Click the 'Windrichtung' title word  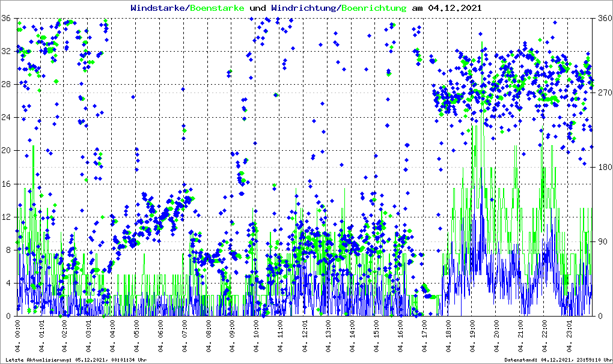click(x=304, y=8)
